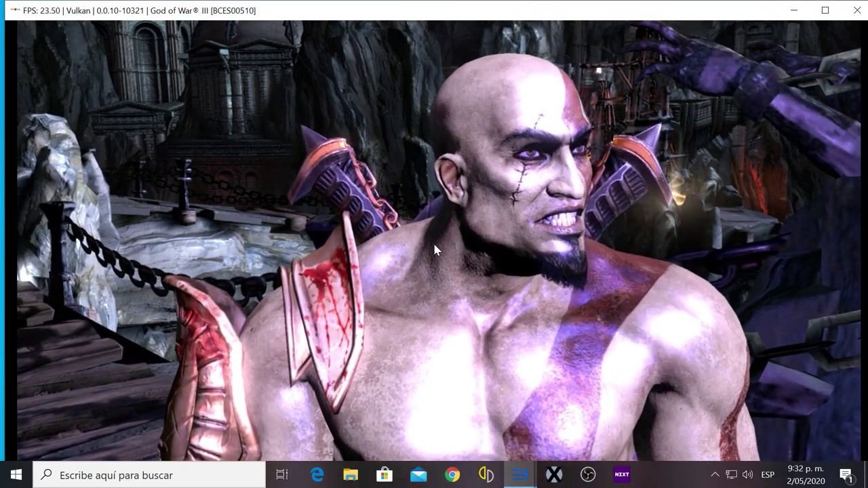Open the OBS Studio taskbar icon
The width and height of the screenshot is (868, 488).
tap(588, 474)
